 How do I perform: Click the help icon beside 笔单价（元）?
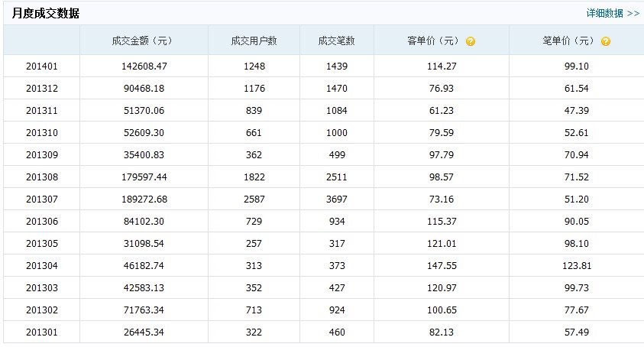[606, 41]
